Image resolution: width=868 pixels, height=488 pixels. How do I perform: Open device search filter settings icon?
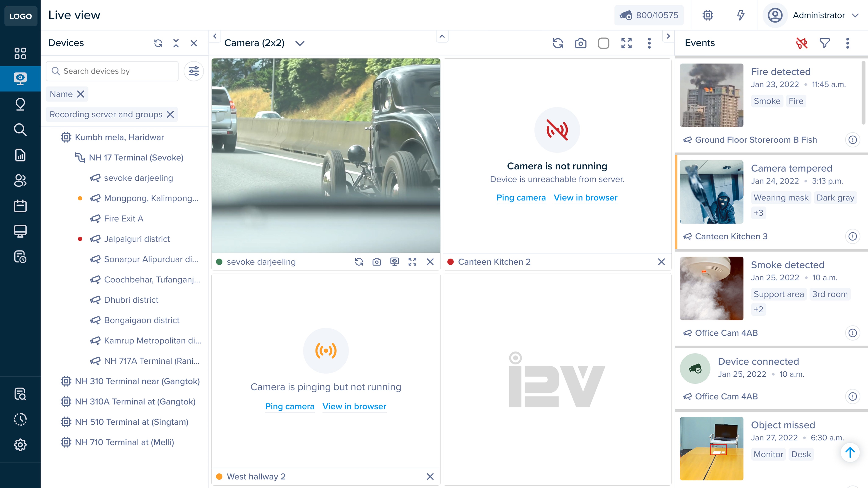coord(193,71)
